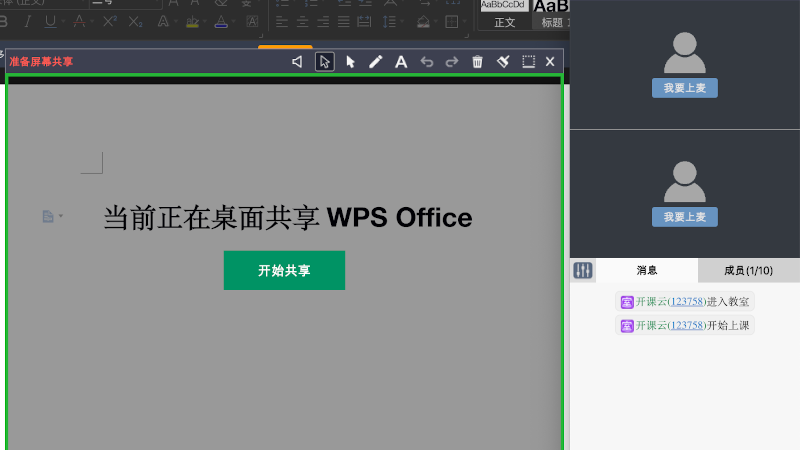Viewport: 800px width, 450px height.
Task: Click the trash can delete icon
Action: tap(477, 62)
